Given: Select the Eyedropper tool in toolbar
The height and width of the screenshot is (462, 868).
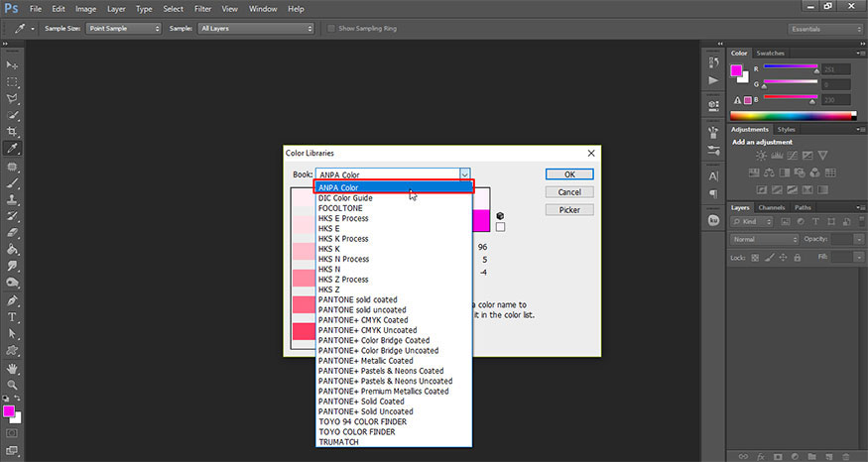Looking at the screenshot, I should tap(13, 149).
